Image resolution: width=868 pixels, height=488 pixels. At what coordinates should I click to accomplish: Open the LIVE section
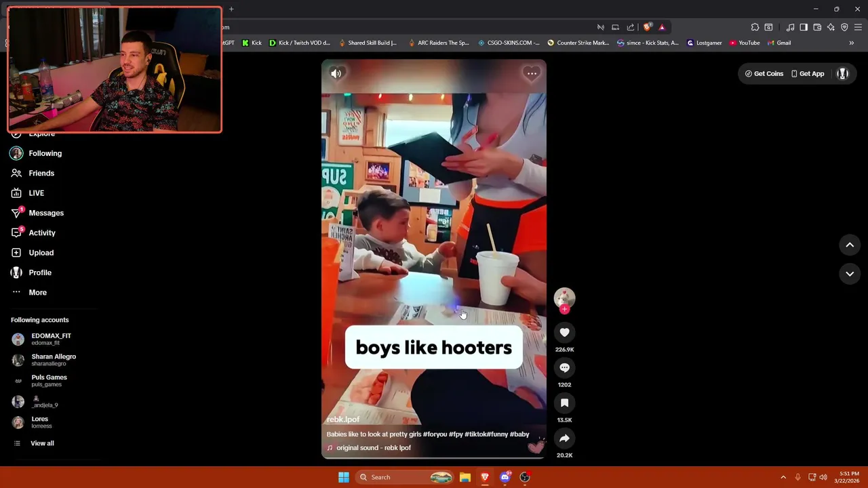27,193
